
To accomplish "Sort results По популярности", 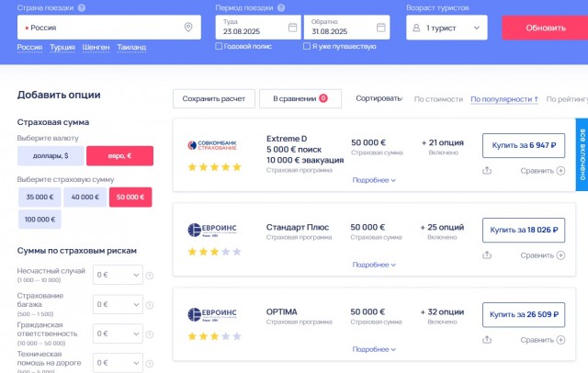I will [x=504, y=99].
